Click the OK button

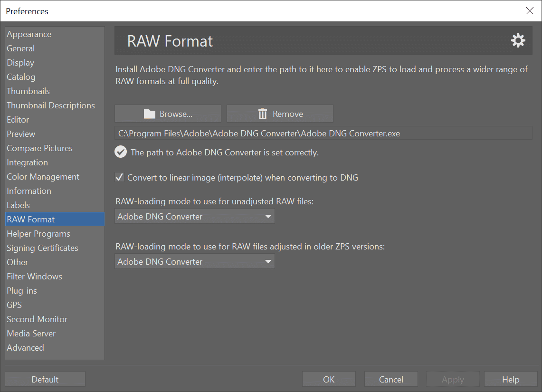tap(329, 379)
